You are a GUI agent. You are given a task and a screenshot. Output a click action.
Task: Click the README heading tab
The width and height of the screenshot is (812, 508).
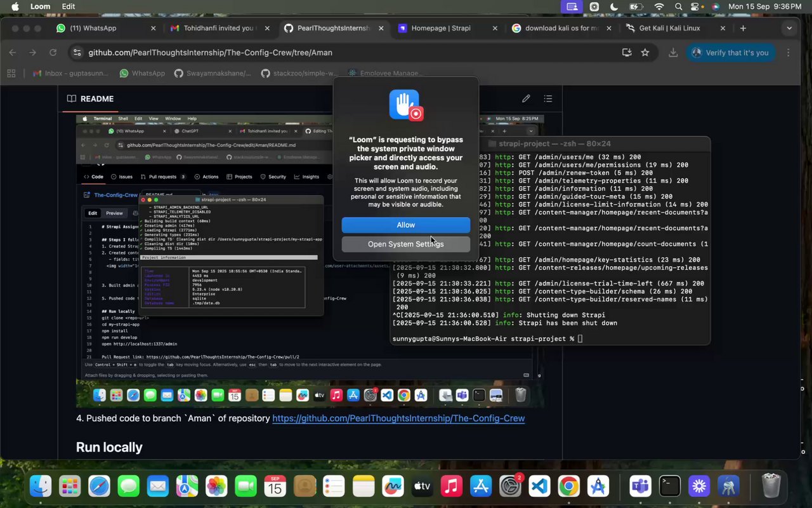pyautogui.click(x=90, y=99)
